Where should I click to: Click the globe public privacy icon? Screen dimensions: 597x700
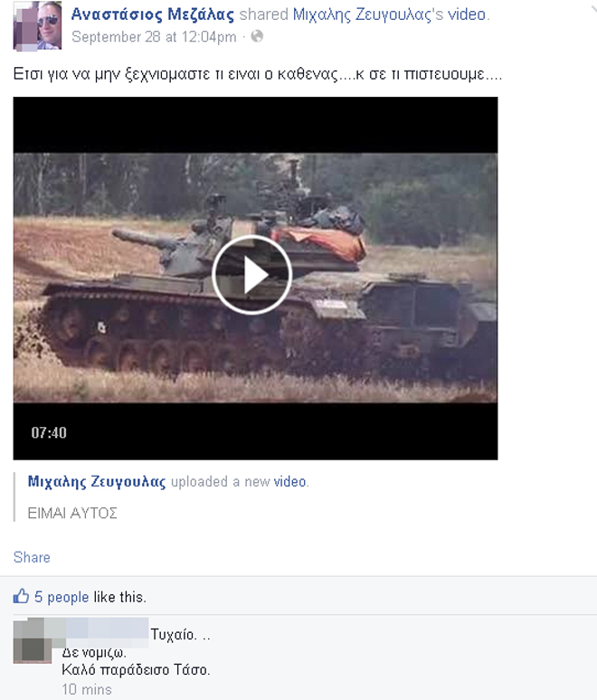[x=257, y=36]
